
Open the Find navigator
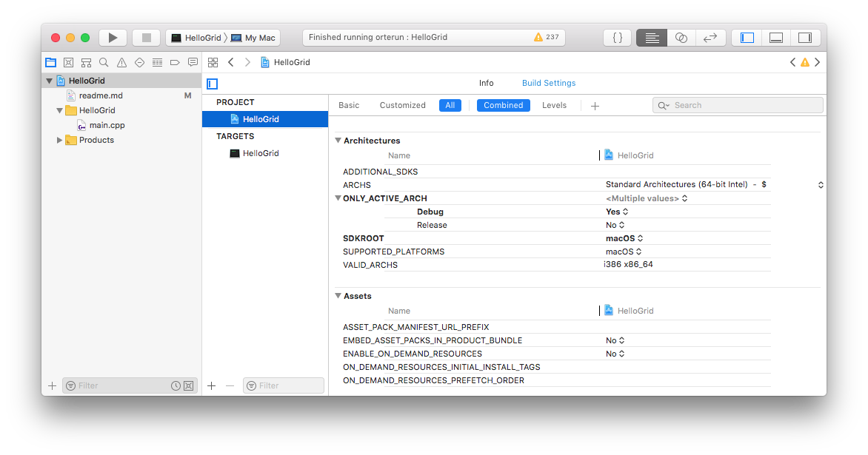click(104, 62)
